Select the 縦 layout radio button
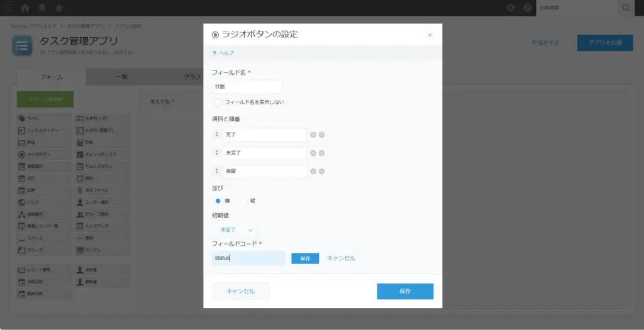Viewport: 644px width, 330px height. 243,201
